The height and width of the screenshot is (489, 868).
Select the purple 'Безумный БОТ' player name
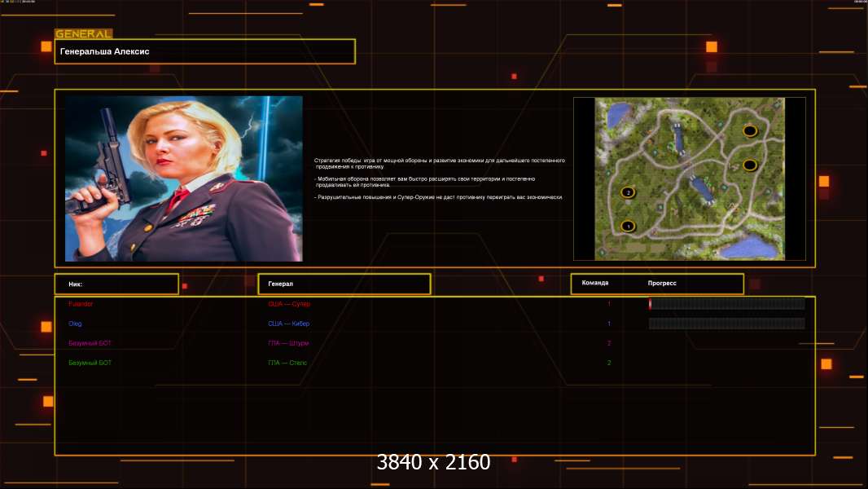(x=90, y=343)
